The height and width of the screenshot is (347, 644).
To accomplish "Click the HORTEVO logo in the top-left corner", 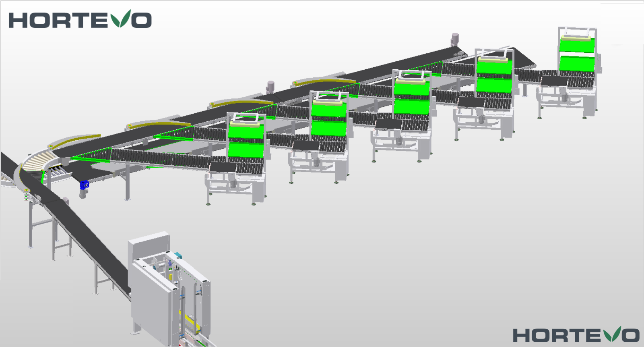I will point(80,20).
